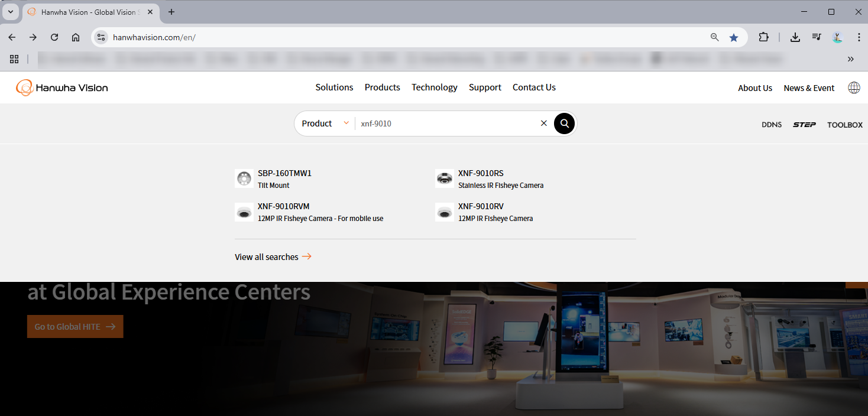Screen dimensions: 868x416
Task: Open the site information icon in the address bar
Action: [101, 37]
